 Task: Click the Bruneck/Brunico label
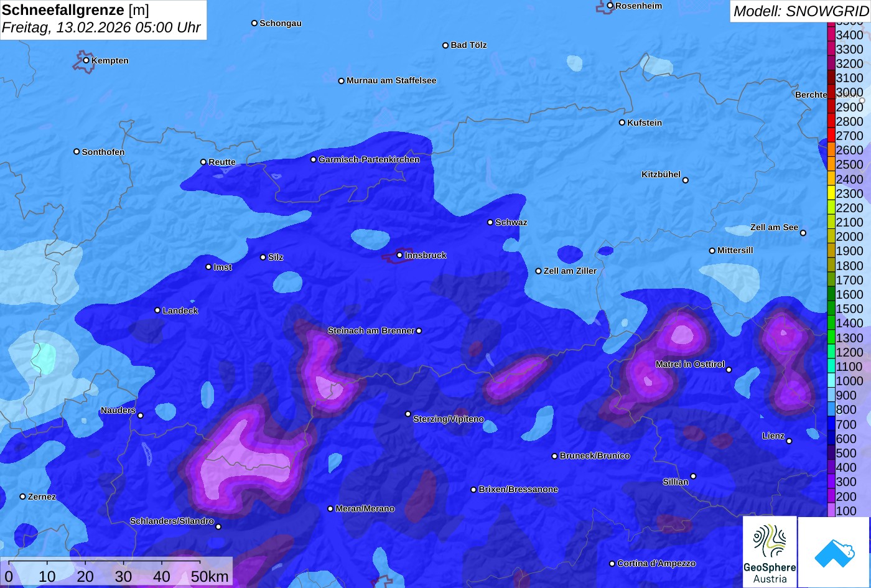coord(595,456)
